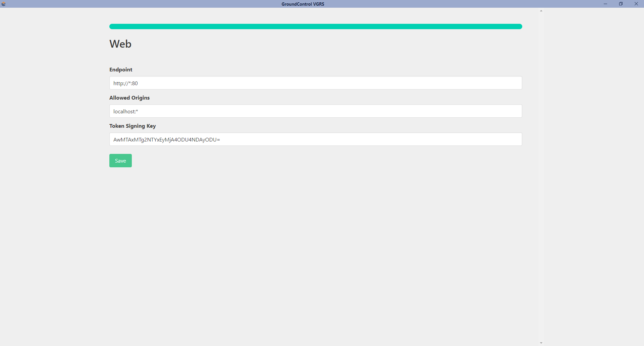Click the teal progress bar
Screen dimensions: 644x346
(315, 26)
